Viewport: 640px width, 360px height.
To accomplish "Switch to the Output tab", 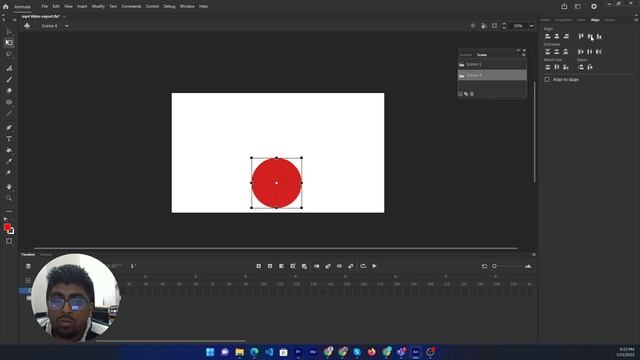I will pos(45,255).
